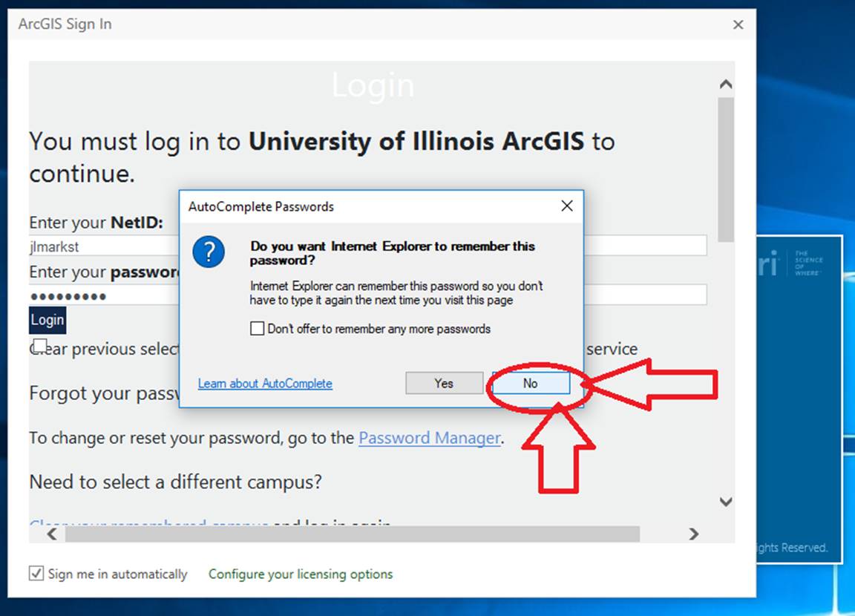Viewport: 855px width, 616px height.
Task: Click the vertical scrollbar thumb
Action: 726,169
